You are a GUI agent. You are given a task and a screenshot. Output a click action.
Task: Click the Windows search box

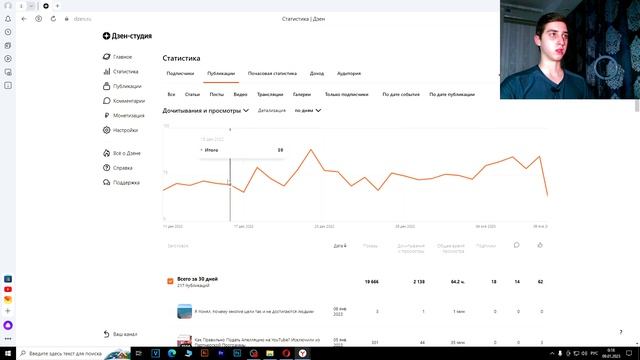pos(65,353)
